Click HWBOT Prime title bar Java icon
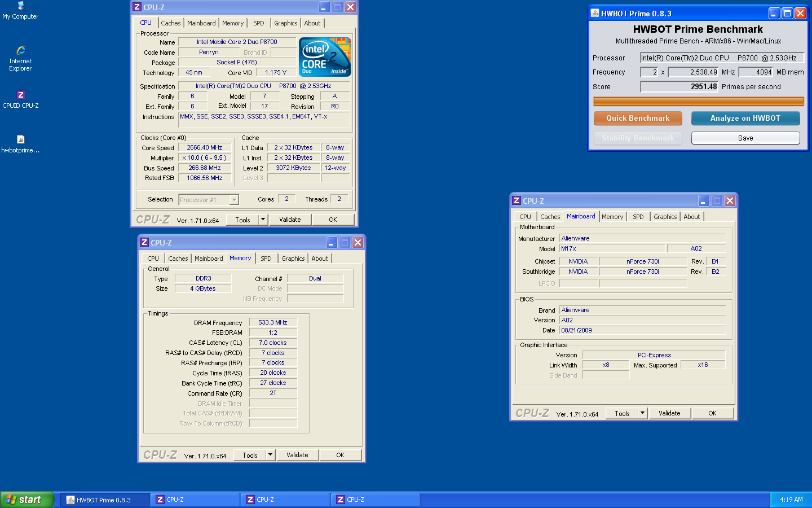Screen dimensions: 812x508 [594, 13]
